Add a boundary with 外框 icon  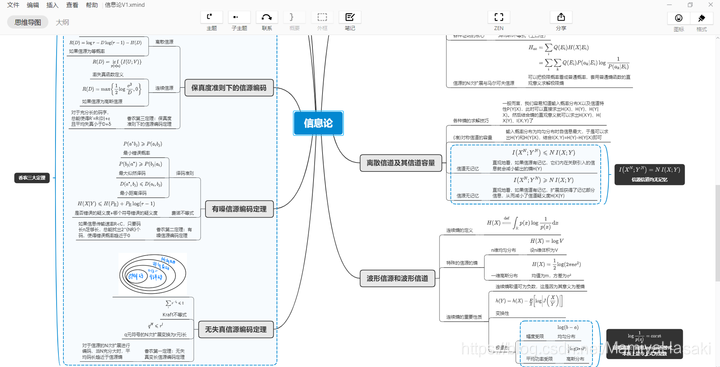pyautogui.click(x=322, y=17)
